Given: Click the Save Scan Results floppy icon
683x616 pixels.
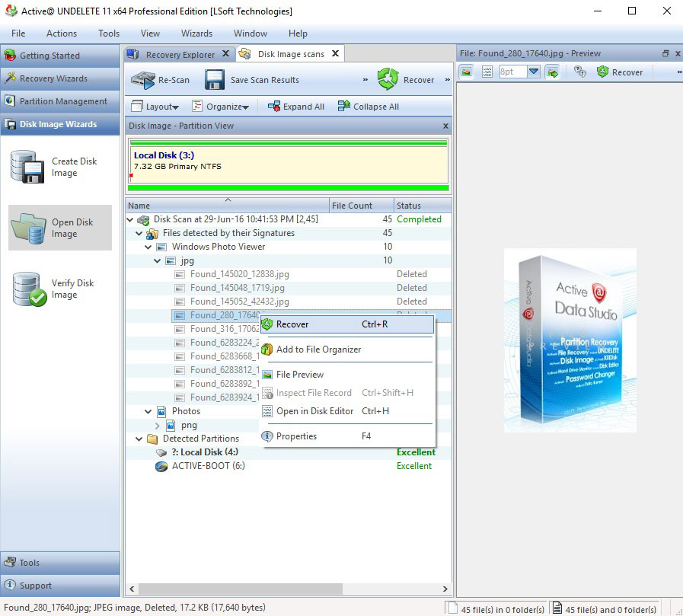Looking at the screenshot, I should tap(215, 80).
